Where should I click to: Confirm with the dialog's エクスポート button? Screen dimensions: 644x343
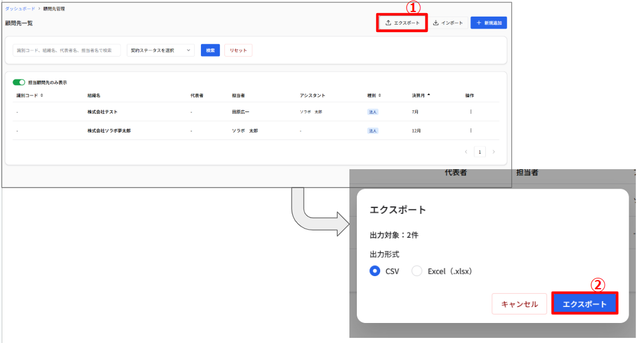585,304
